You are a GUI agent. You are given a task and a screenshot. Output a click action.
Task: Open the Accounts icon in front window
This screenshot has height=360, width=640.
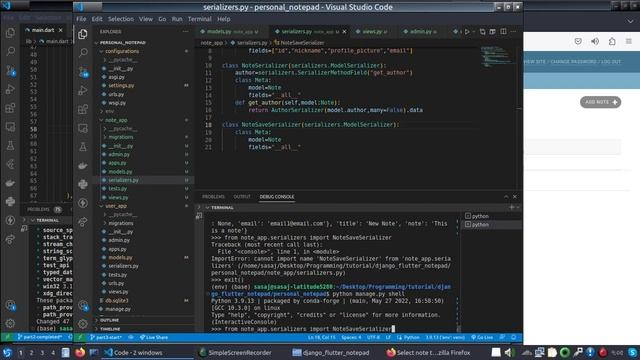83,305
